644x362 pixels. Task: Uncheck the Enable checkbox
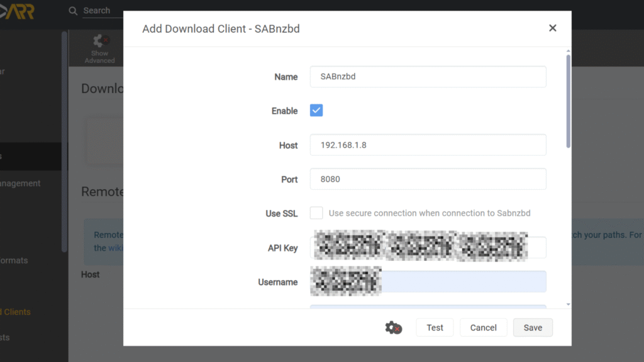point(316,111)
